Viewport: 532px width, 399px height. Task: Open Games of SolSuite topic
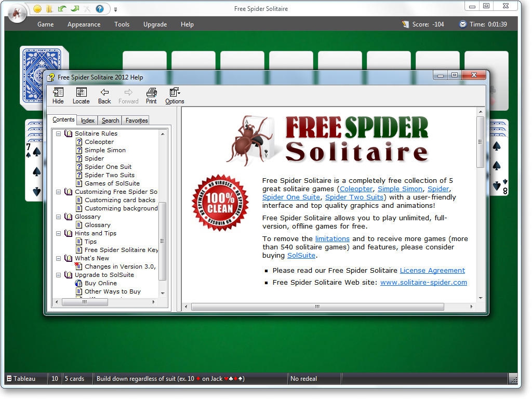tap(112, 183)
